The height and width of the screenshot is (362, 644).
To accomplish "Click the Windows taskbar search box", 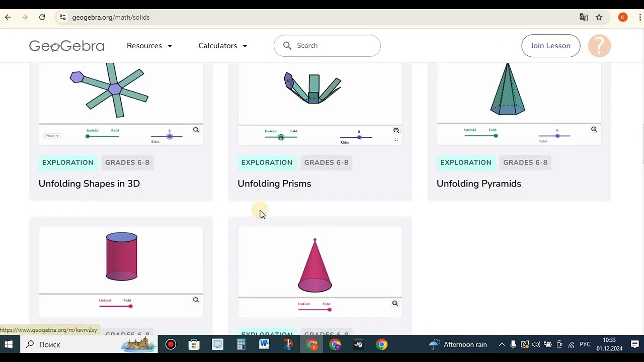I will pos(88,344).
